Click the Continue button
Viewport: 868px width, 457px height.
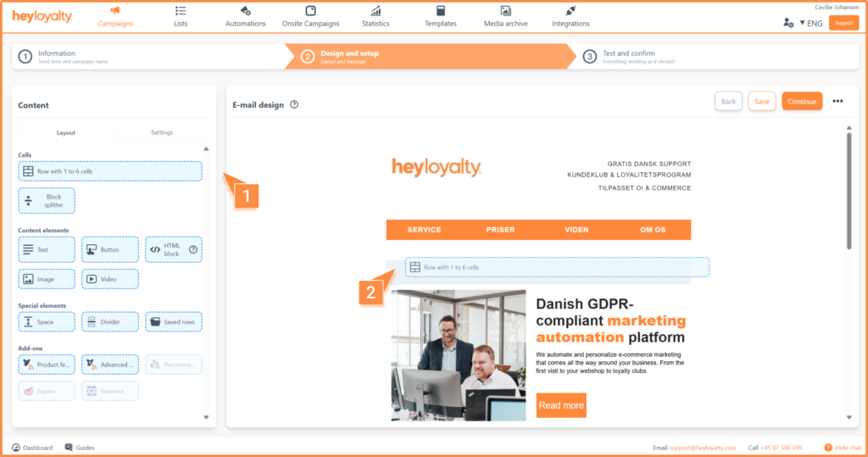click(801, 102)
